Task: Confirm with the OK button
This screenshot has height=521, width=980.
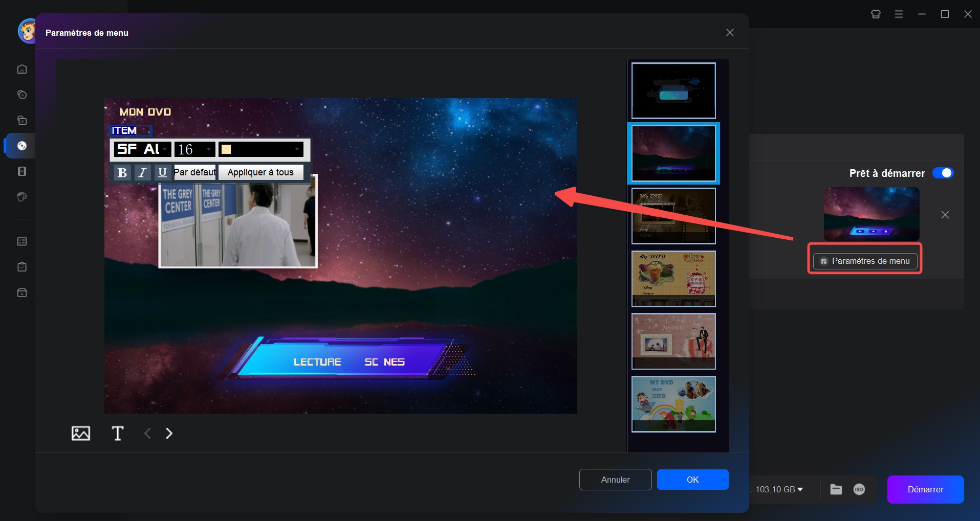Action: (693, 480)
